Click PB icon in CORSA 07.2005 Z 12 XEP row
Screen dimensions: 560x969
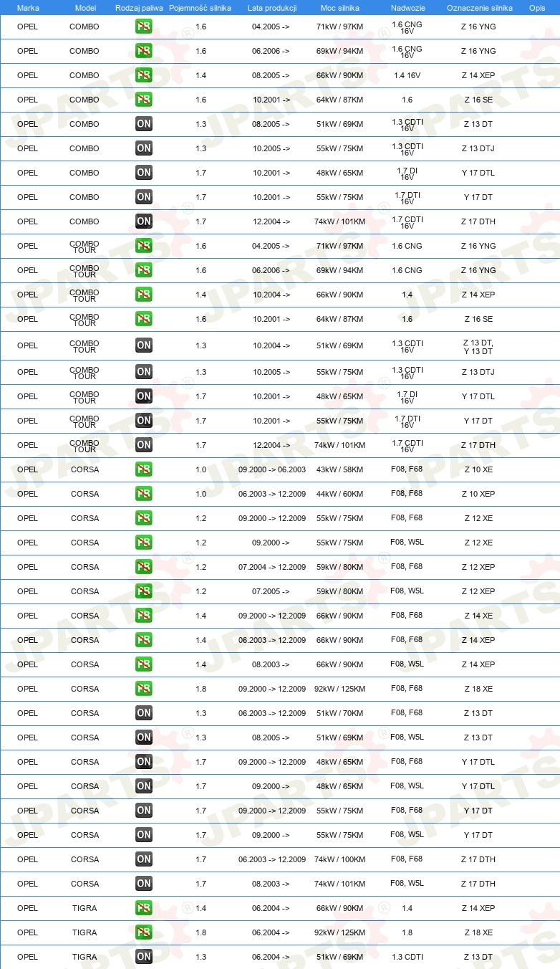tap(143, 591)
